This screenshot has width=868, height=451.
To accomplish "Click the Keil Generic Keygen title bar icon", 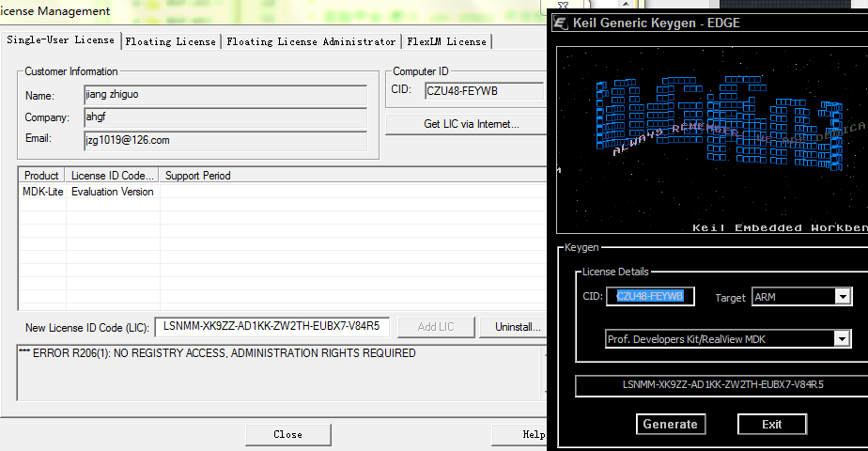I will (x=562, y=23).
